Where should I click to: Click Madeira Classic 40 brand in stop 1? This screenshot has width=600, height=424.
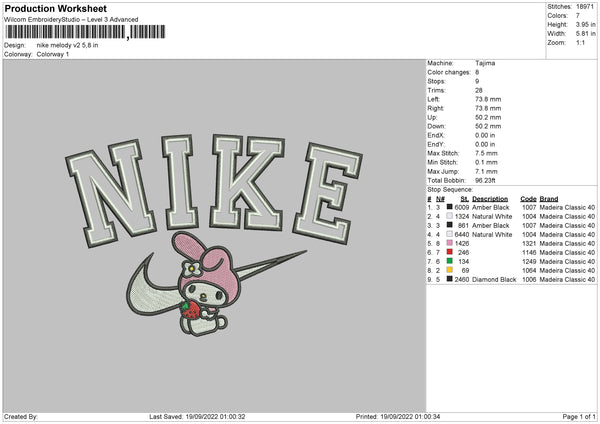[567, 207]
